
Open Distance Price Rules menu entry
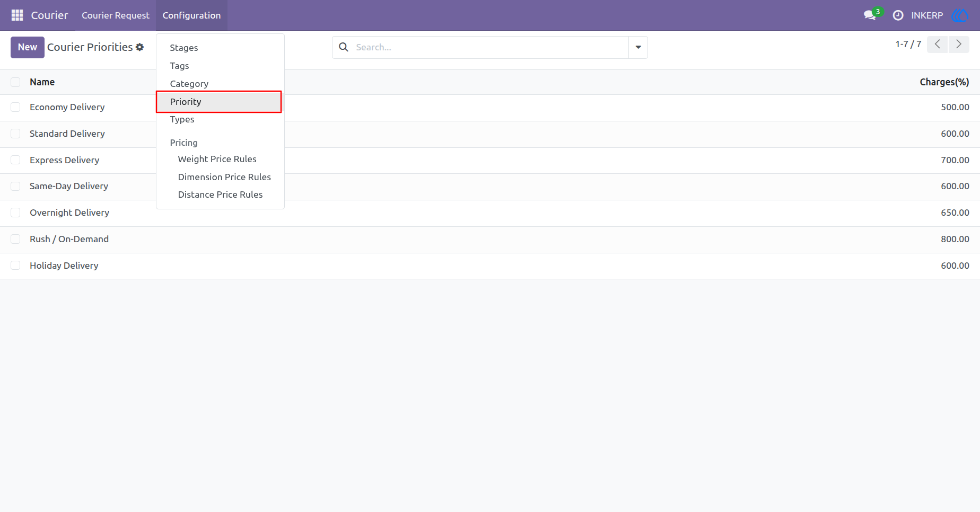tap(220, 195)
